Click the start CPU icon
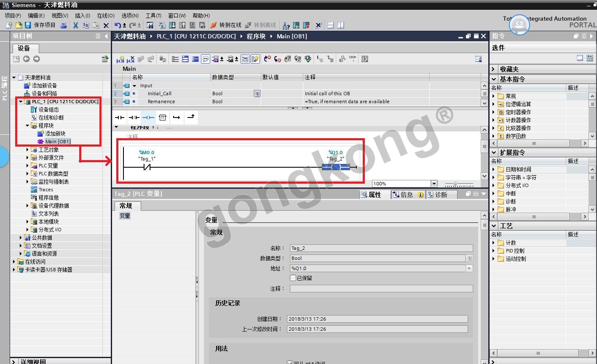 coord(296,25)
